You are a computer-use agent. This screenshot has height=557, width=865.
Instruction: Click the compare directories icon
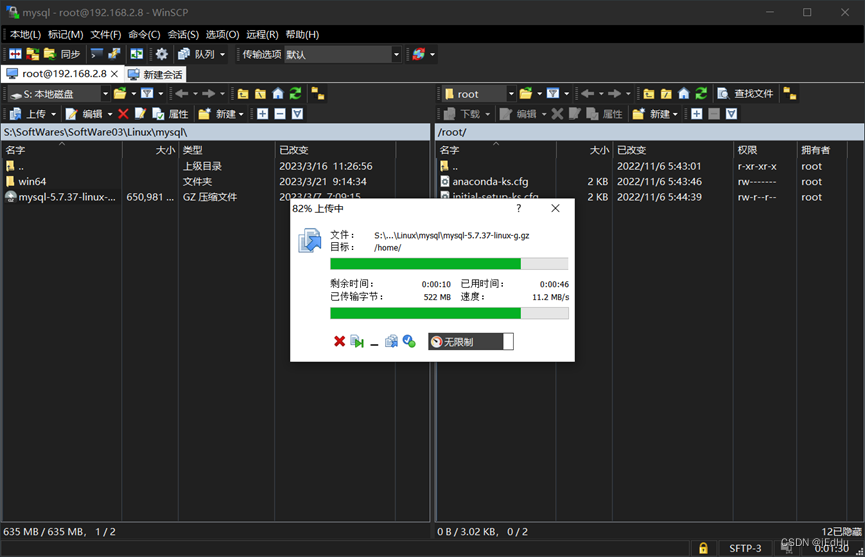[x=15, y=54]
